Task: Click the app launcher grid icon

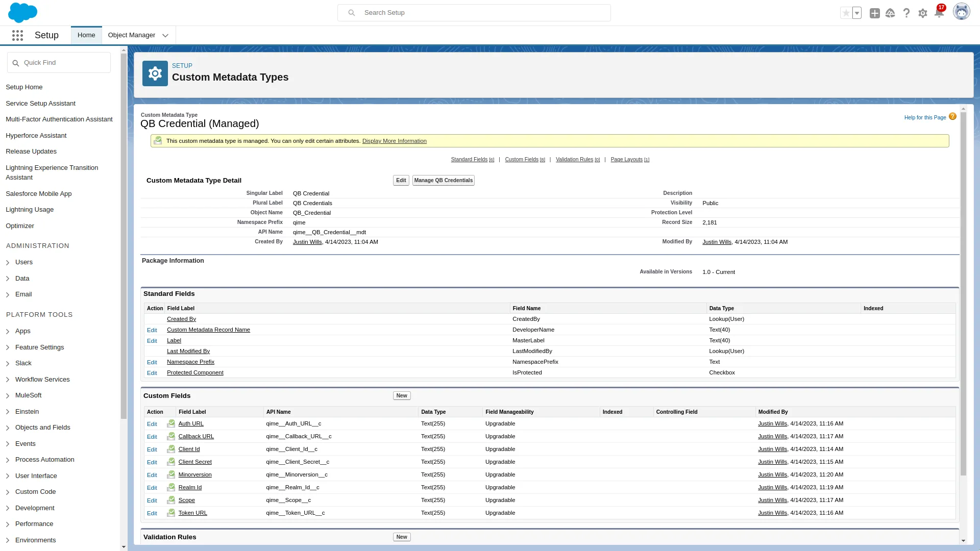Action: pos(17,35)
